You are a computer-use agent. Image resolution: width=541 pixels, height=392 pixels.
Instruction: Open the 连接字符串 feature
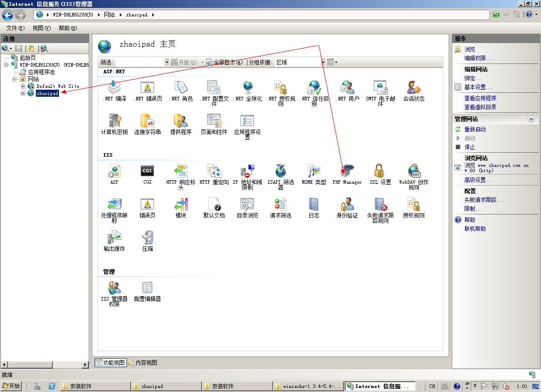147,124
